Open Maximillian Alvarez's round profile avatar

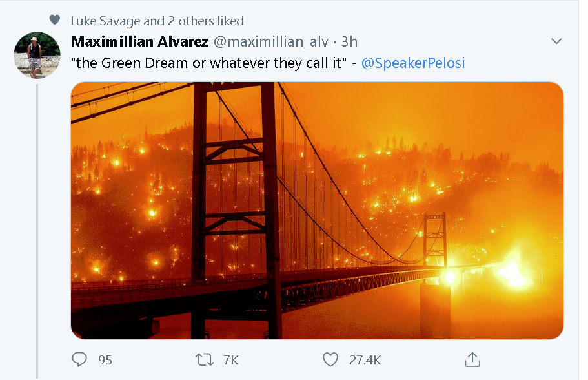coord(37,55)
